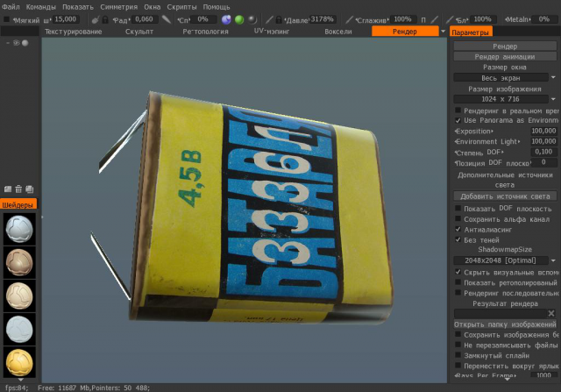Image resolution: width=561 pixels, height=392 pixels.
Task: Click the green sphere icon in toolbar
Action: point(239,19)
